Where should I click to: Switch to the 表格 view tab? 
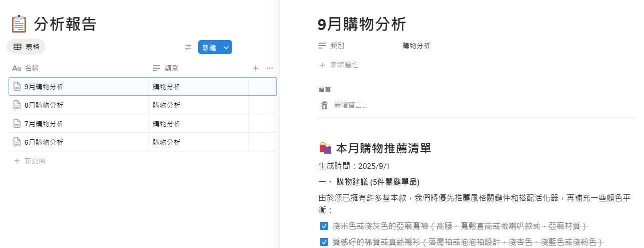click(x=26, y=47)
